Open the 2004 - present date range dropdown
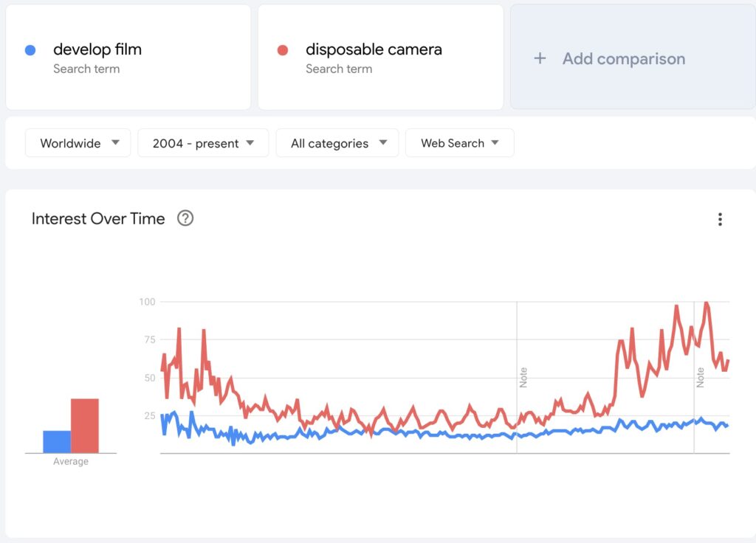756x543 pixels. click(203, 143)
